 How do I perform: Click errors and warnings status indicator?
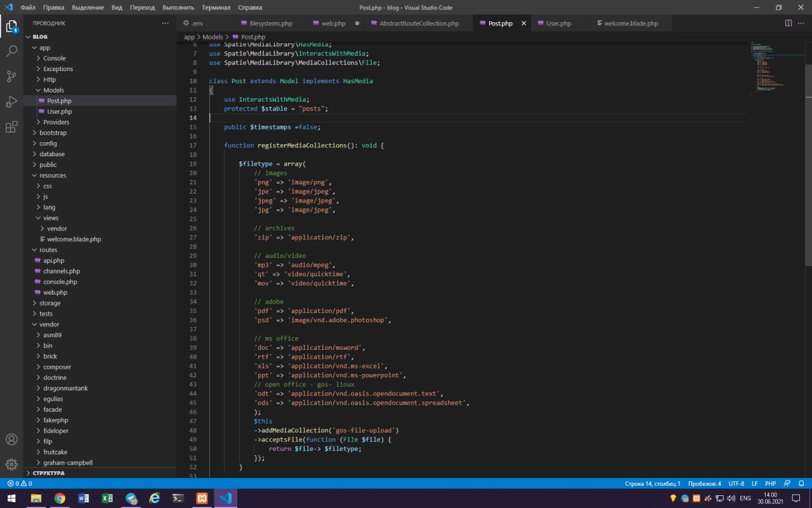click(x=19, y=483)
